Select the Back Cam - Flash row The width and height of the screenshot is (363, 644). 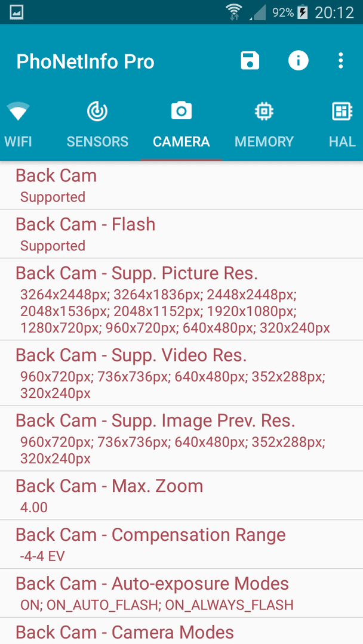[x=181, y=234]
